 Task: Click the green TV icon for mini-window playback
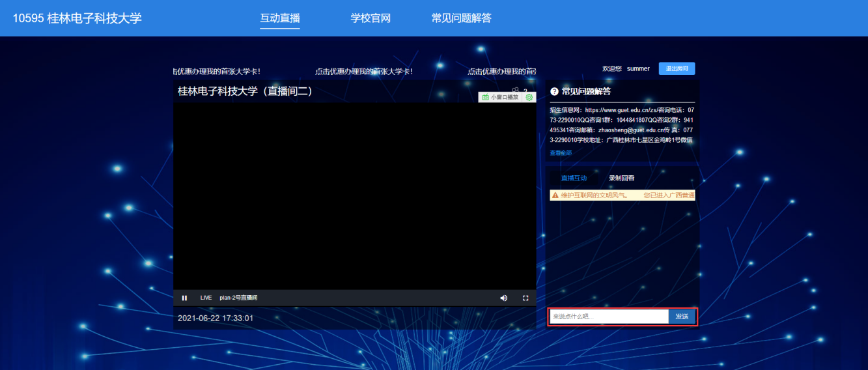485,97
